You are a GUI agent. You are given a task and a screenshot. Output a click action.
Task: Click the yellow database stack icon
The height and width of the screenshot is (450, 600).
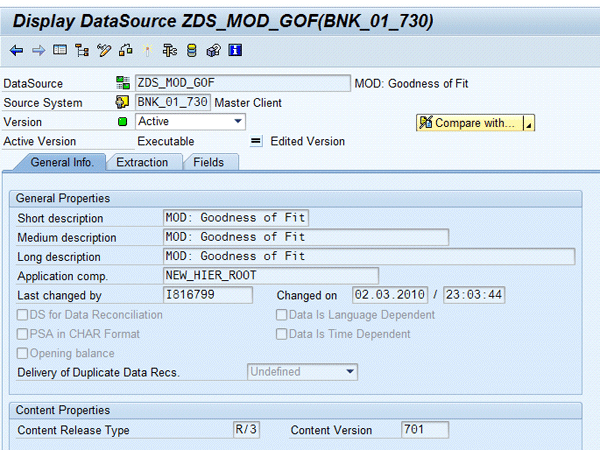[192, 50]
